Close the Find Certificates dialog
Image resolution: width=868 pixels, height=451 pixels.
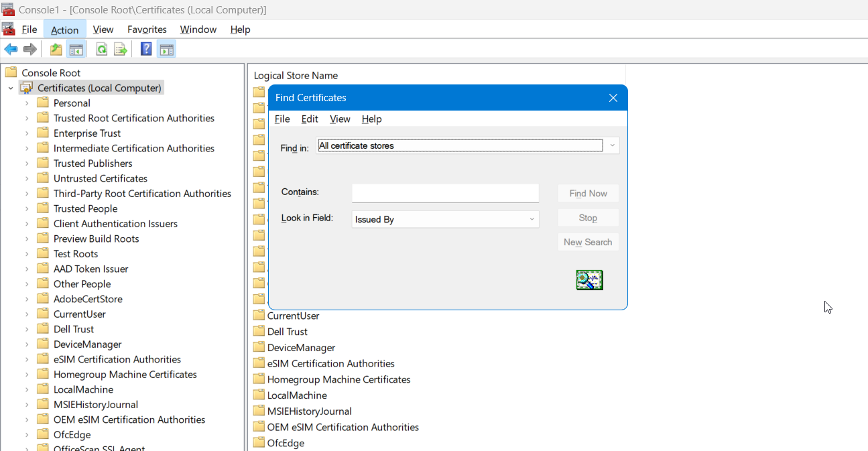(x=613, y=98)
